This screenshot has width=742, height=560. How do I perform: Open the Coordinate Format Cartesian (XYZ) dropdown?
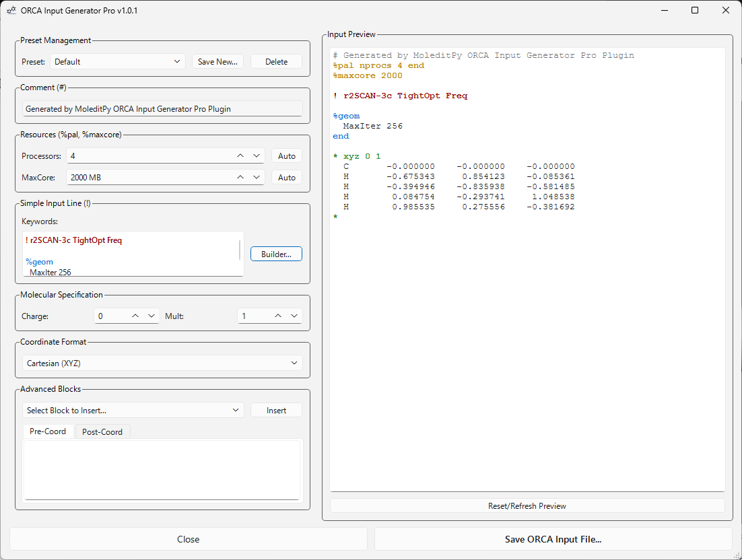pos(162,363)
